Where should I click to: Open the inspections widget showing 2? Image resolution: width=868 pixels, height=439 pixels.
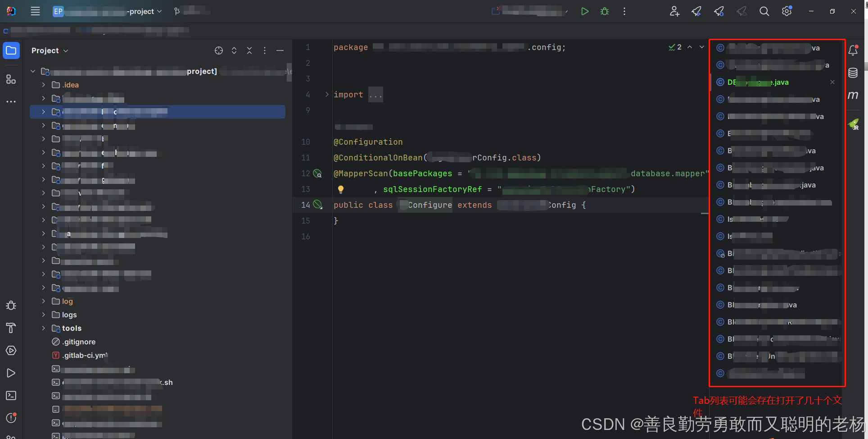[675, 47]
